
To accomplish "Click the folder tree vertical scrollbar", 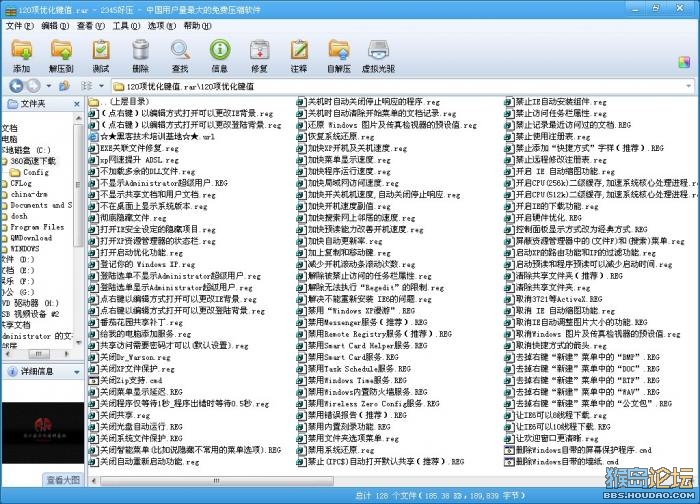I will point(78,183).
